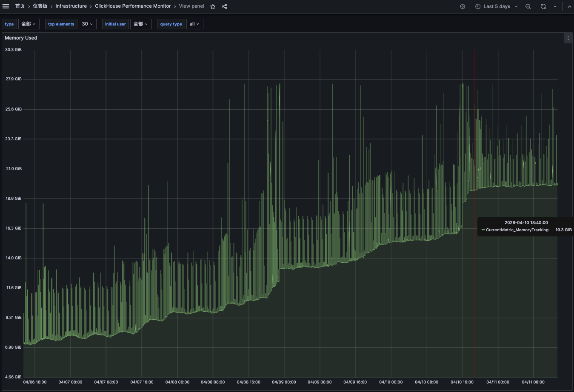Viewport: 574px width, 392px height.
Task: Click the 04/08 08:00 x-axis label
Action: click(x=213, y=382)
